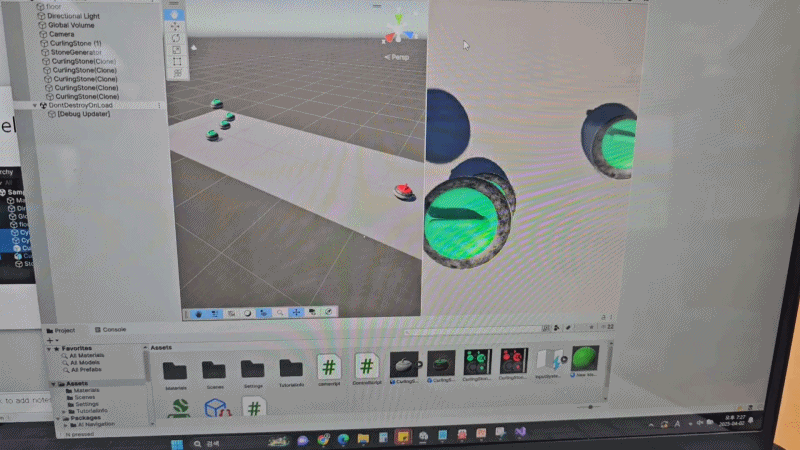Open the DontDestroyOnLoad three-dot menu
The width and height of the screenshot is (800, 450).
pos(159,106)
